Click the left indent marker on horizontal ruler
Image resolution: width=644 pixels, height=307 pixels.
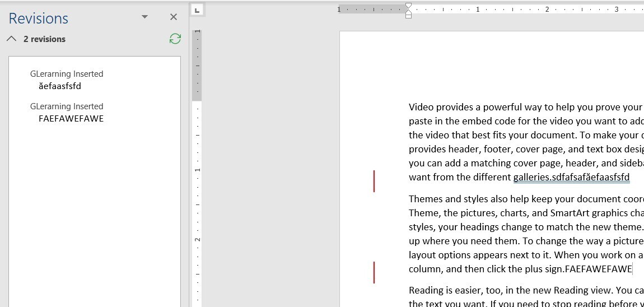[408, 15]
